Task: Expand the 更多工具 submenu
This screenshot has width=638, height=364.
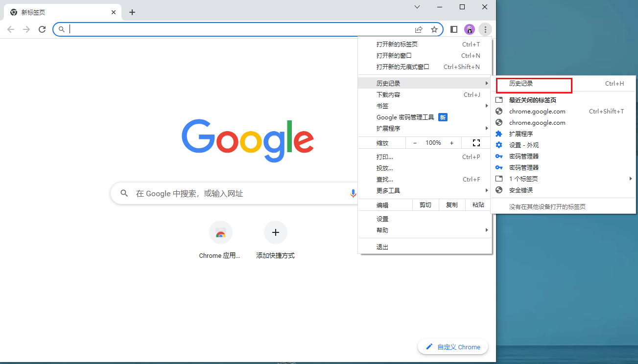Action: click(425, 190)
